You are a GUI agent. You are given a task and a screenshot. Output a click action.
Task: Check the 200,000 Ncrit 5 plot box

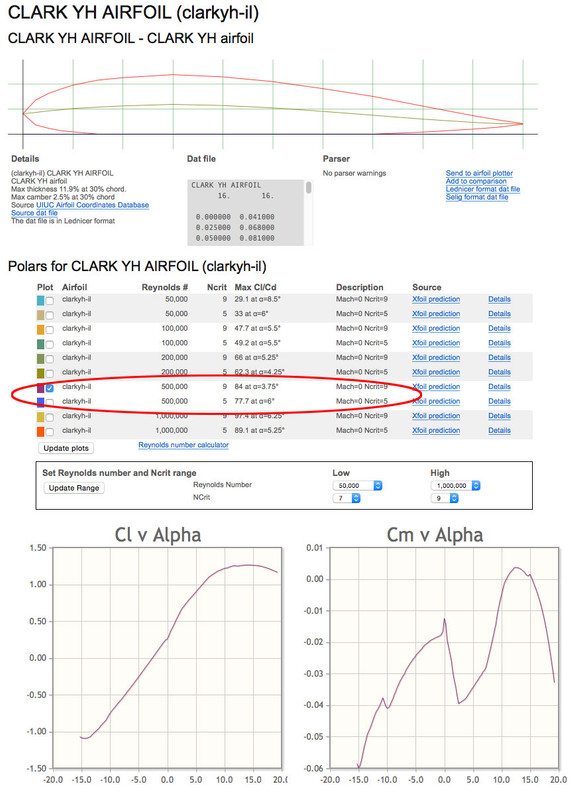pyautogui.click(x=49, y=373)
